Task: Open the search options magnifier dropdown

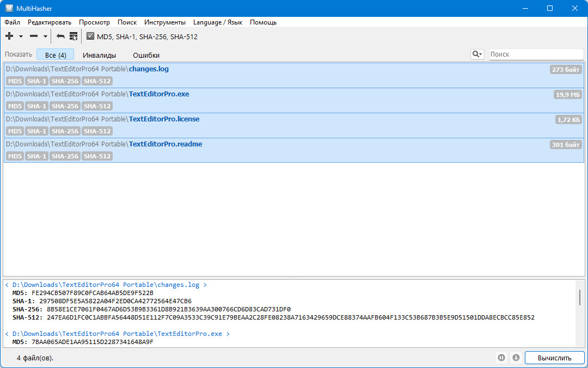Action: click(x=477, y=54)
